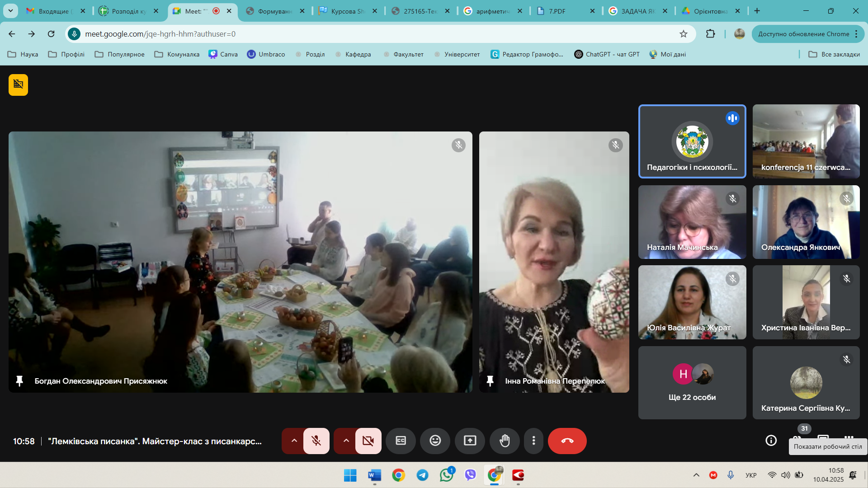
Task: Open the volume control in system tray
Action: tap(786, 475)
